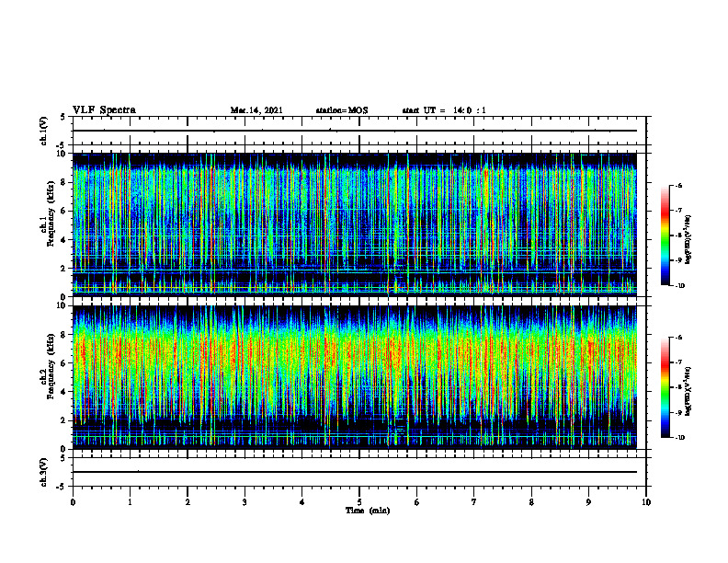The width and height of the screenshot is (728, 563).
Task: Click the time axis tick label 5
Action: click(359, 502)
